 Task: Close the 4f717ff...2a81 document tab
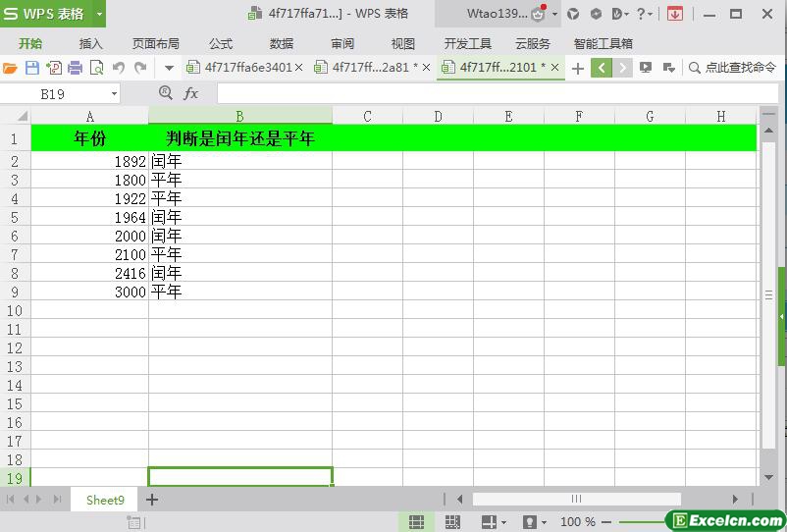427,67
